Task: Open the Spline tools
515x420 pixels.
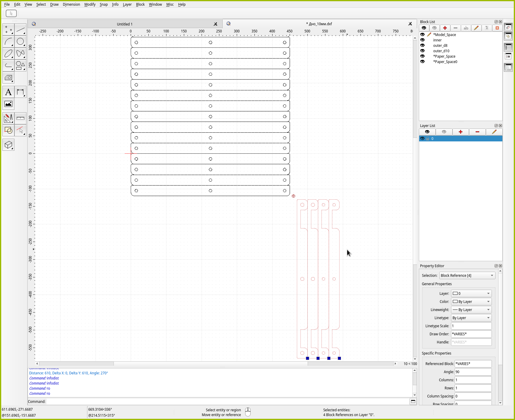Action: point(20,54)
